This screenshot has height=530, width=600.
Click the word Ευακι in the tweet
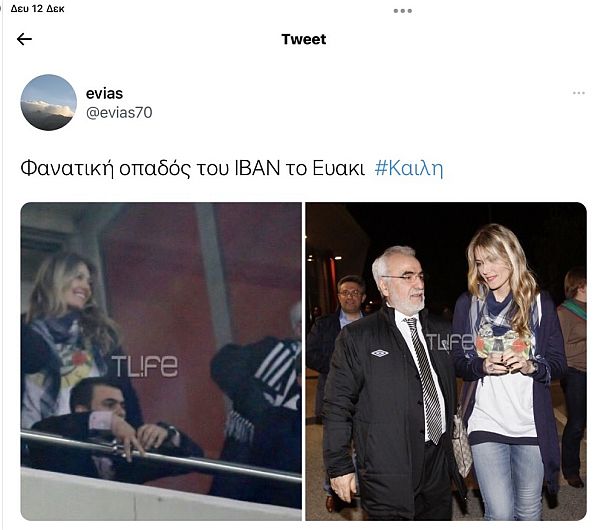click(x=339, y=168)
